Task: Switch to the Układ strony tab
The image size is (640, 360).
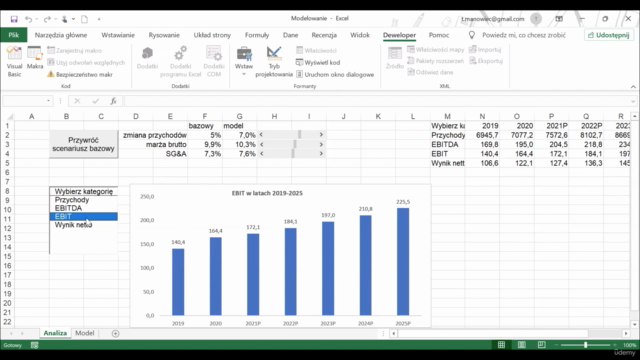Action: click(212, 35)
